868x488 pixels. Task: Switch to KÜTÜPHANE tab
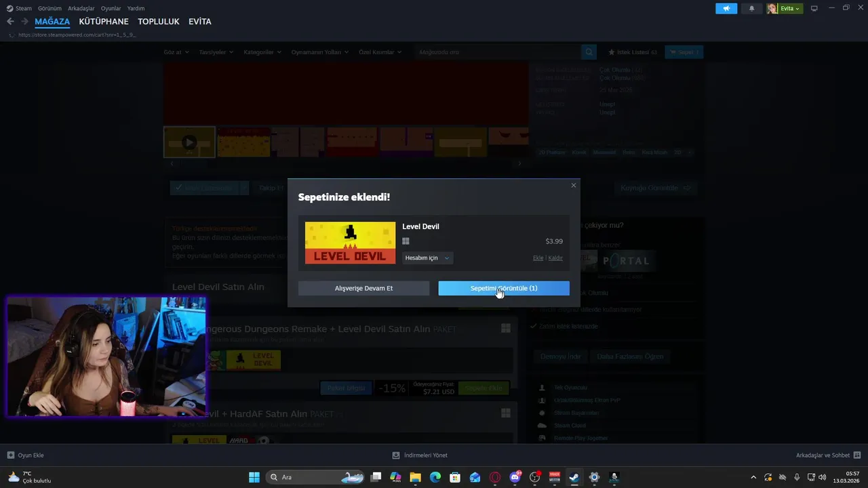[104, 22]
